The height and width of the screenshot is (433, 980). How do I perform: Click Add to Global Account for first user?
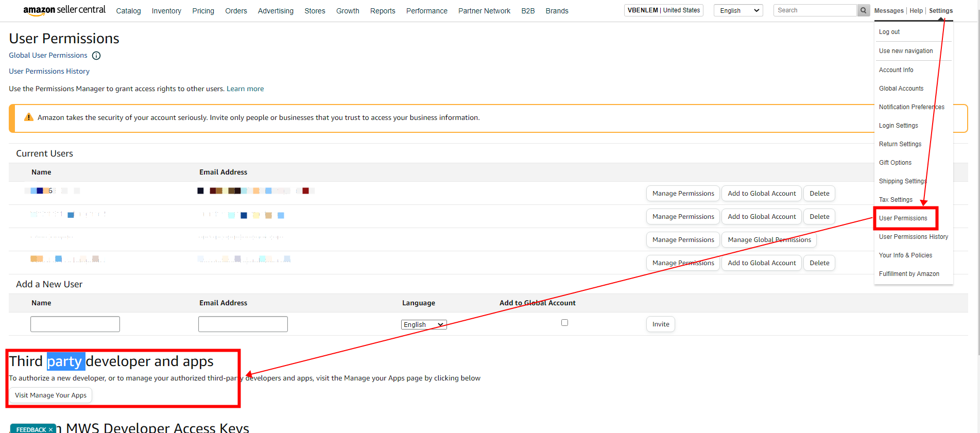pos(762,194)
